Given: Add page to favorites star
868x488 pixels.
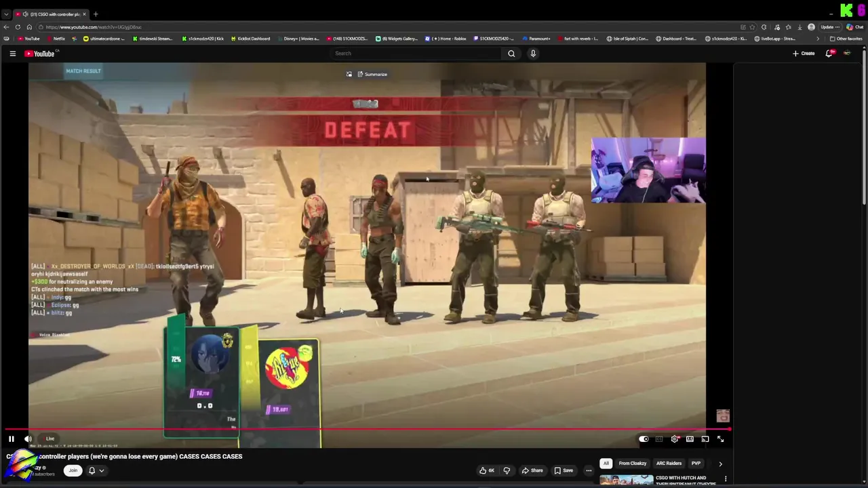Looking at the screenshot, I should 752,27.
